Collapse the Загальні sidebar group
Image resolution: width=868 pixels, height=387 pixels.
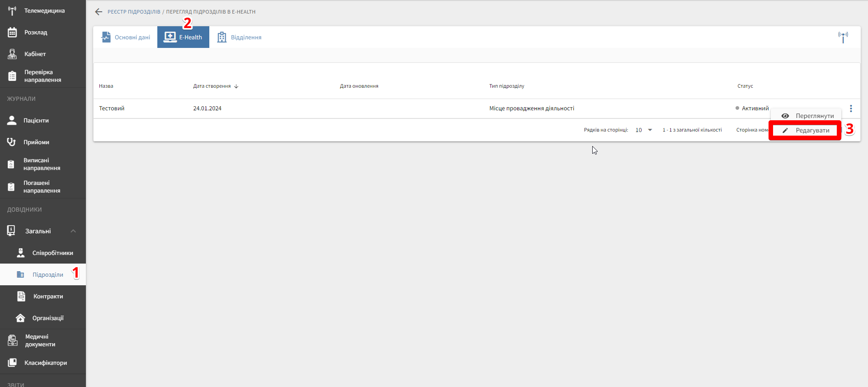click(x=73, y=231)
